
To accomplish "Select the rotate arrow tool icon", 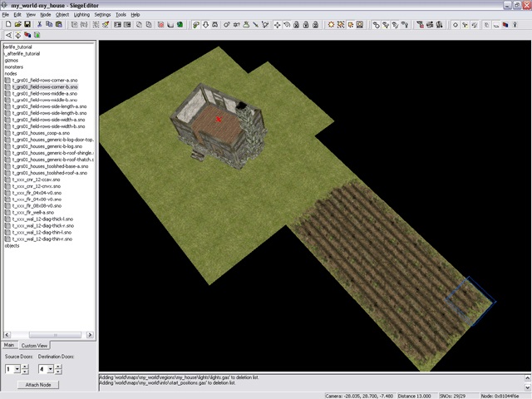I will pos(287,24).
